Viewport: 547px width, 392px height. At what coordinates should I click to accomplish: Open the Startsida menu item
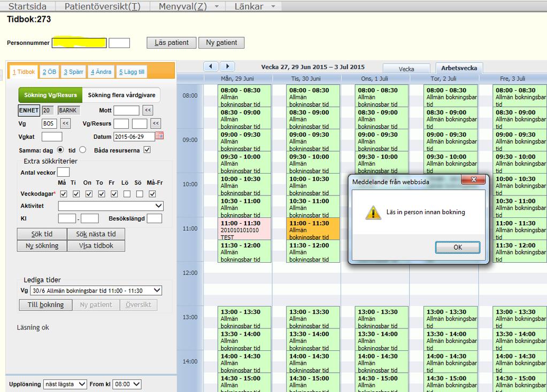coord(27,6)
